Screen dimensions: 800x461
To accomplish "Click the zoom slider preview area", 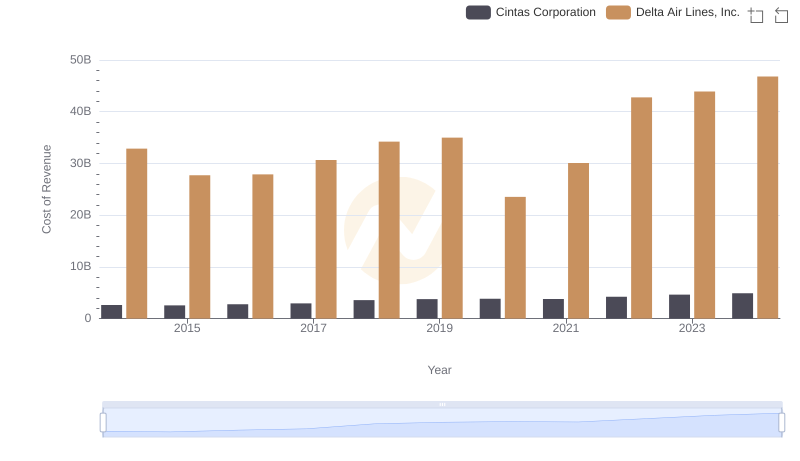I will 442,423.
